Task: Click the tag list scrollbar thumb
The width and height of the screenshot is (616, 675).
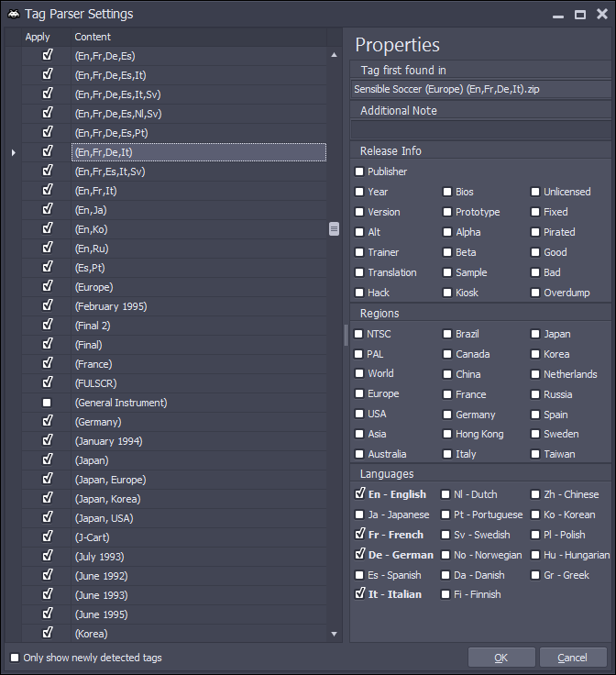Action: (334, 228)
